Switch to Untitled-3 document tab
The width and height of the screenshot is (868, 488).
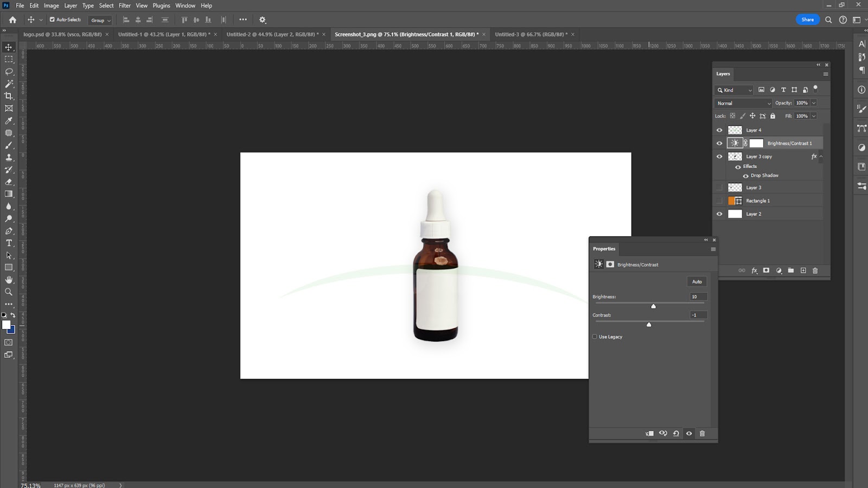pyautogui.click(x=531, y=34)
